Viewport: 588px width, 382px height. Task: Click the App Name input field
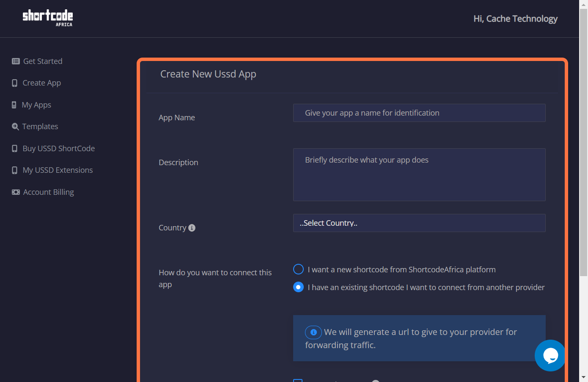419,113
